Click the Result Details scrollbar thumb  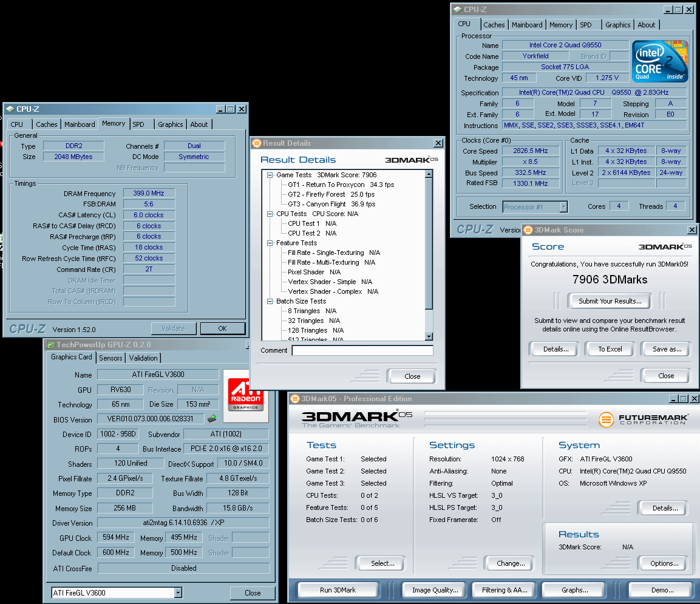click(429, 243)
